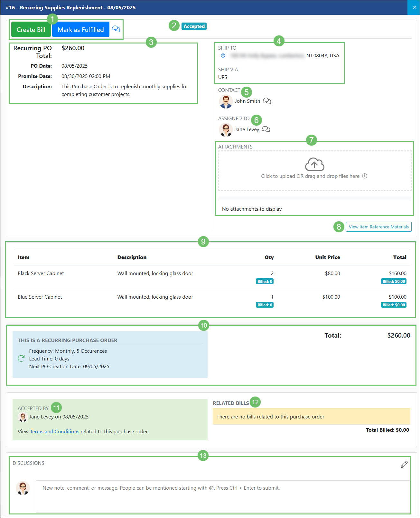Image resolution: width=420 pixels, height=518 pixels.
Task: Click the Description column header
Action: pyautogui.click(x=132, y=257)
